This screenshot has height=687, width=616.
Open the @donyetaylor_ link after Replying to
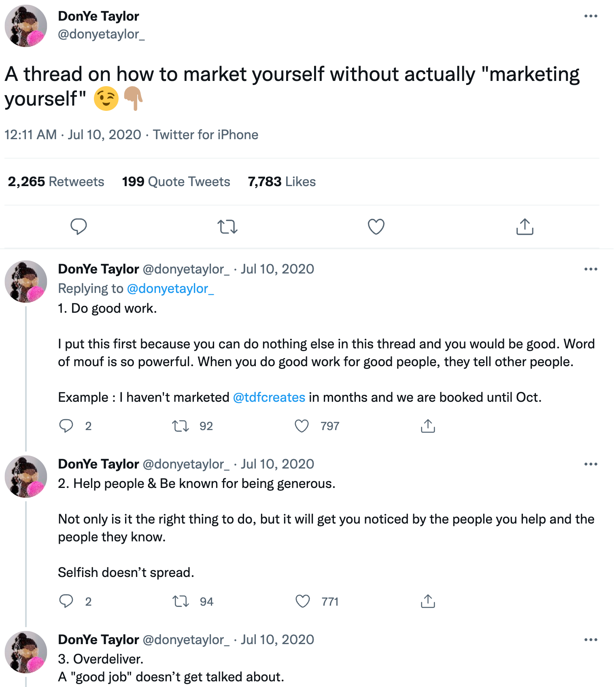tap(170, 288)
